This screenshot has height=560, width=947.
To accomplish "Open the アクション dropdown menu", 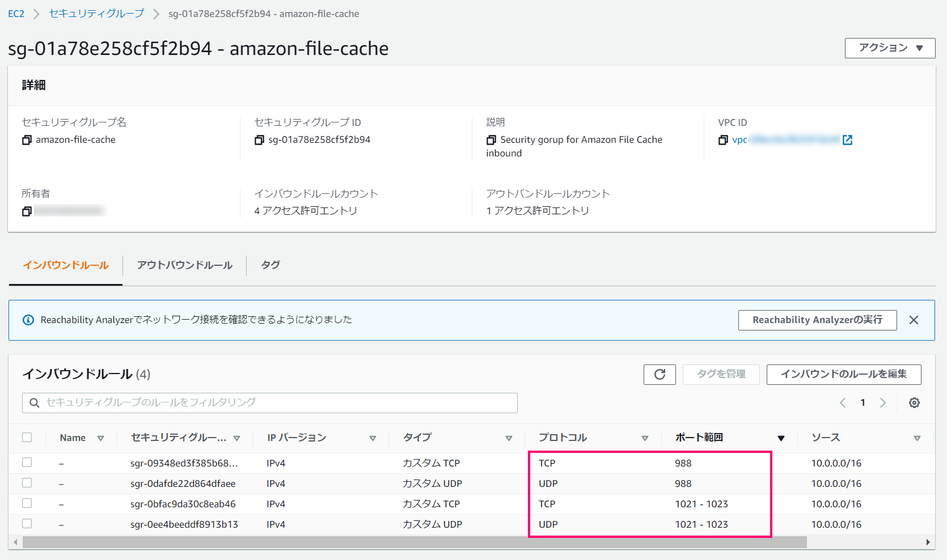I will [x=890, y=48].
